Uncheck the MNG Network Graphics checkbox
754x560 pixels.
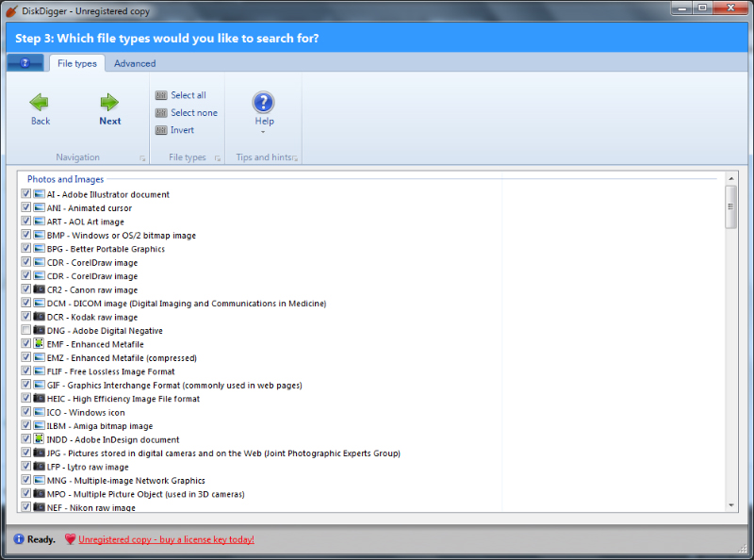tap(26, 480)
